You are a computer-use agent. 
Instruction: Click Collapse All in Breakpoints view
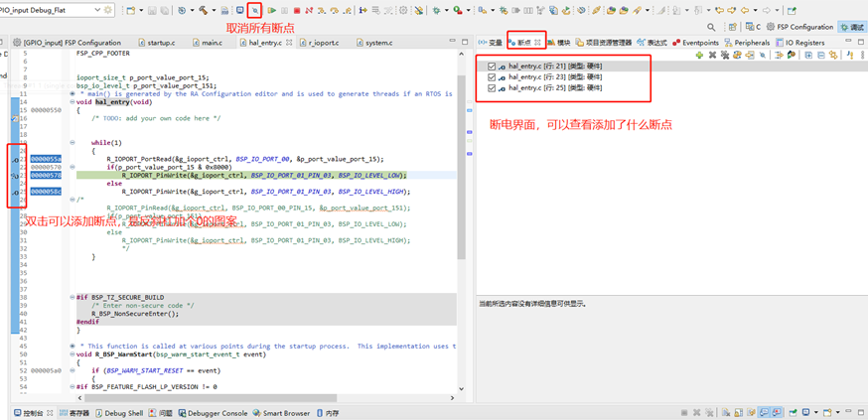(x=821, y=55)
